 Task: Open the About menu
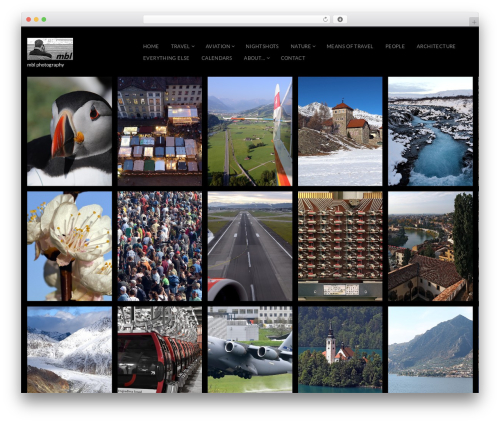(x=254, y=58)
